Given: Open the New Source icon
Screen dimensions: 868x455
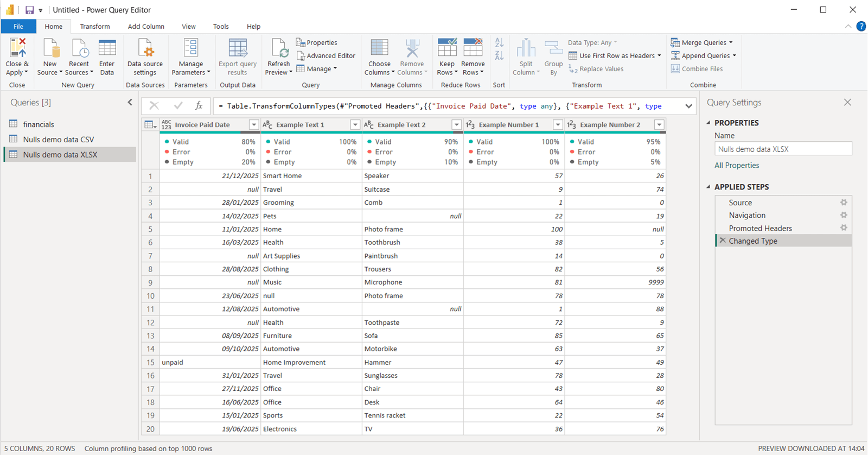Looking at the screenshot, I should 50,48.
